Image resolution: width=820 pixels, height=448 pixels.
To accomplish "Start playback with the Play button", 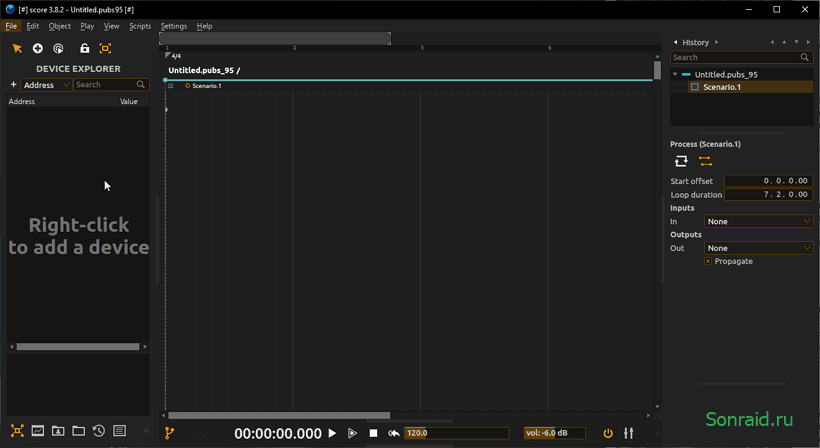I will [x=332, y=433].
